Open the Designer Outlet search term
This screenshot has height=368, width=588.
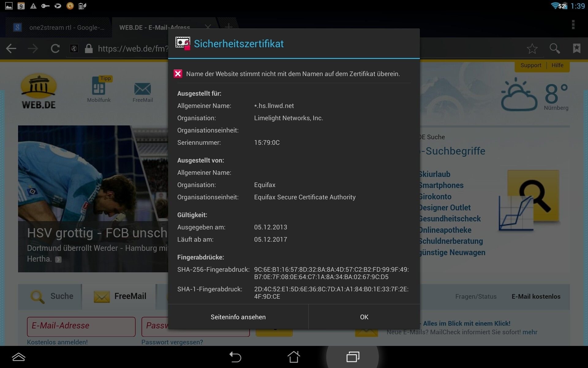click(x=445, y=208)
